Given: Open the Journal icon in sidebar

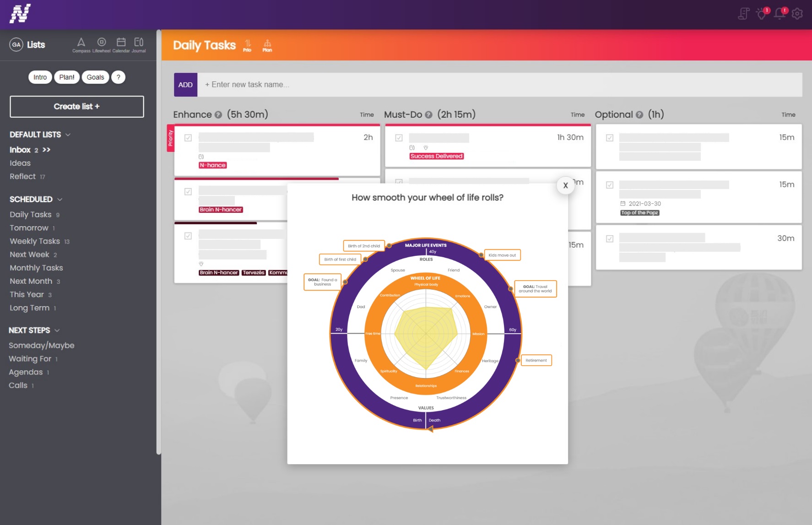Looking at the screenshot, I should pyautogui.click(x=139, y=44).
